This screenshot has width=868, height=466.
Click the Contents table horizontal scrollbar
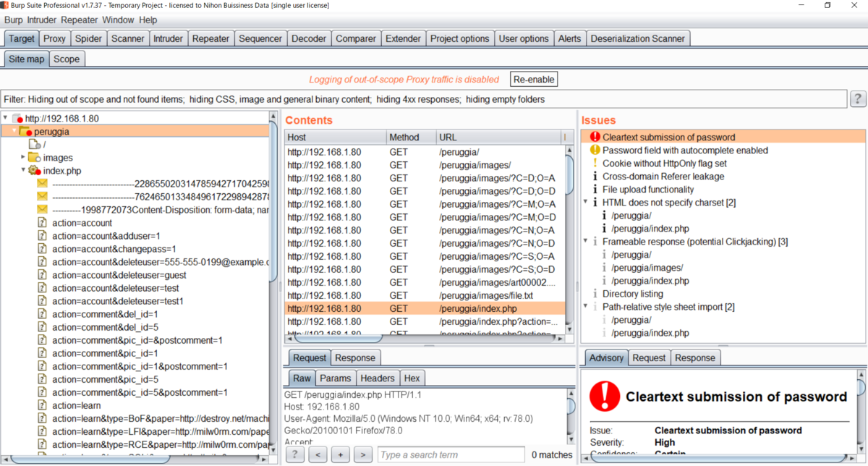tap(340, 337)
